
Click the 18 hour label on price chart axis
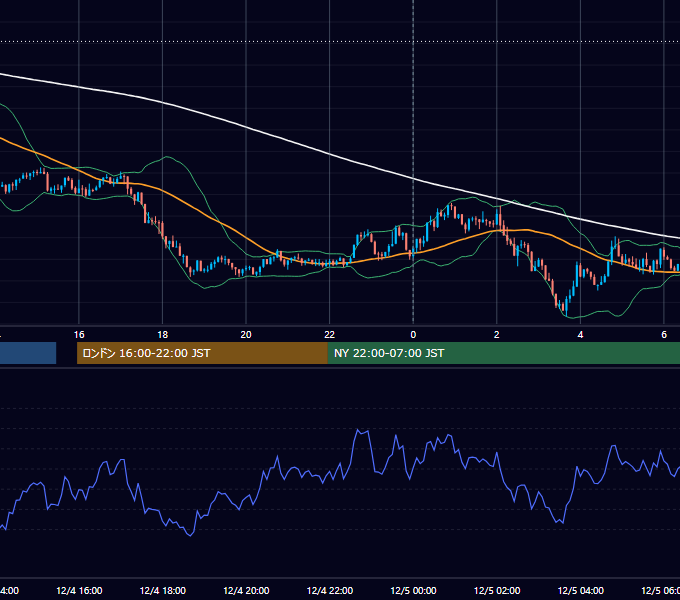tap(163, 335)
